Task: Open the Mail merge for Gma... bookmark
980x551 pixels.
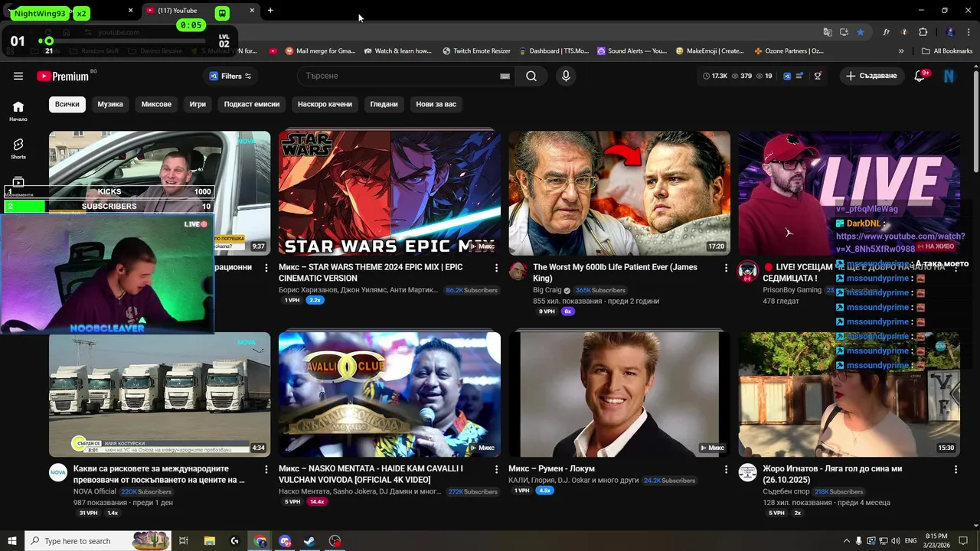Action: click(x=320, y=51)
